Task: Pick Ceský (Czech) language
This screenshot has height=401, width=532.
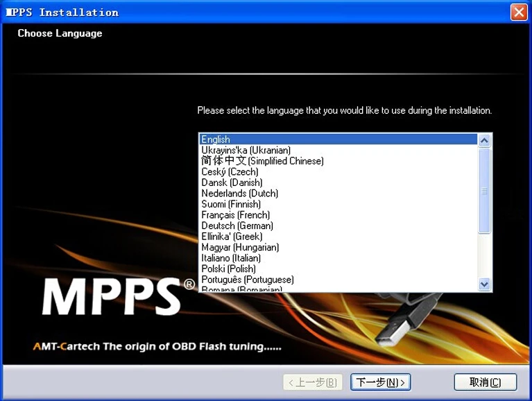Action: tap(338, 171)
